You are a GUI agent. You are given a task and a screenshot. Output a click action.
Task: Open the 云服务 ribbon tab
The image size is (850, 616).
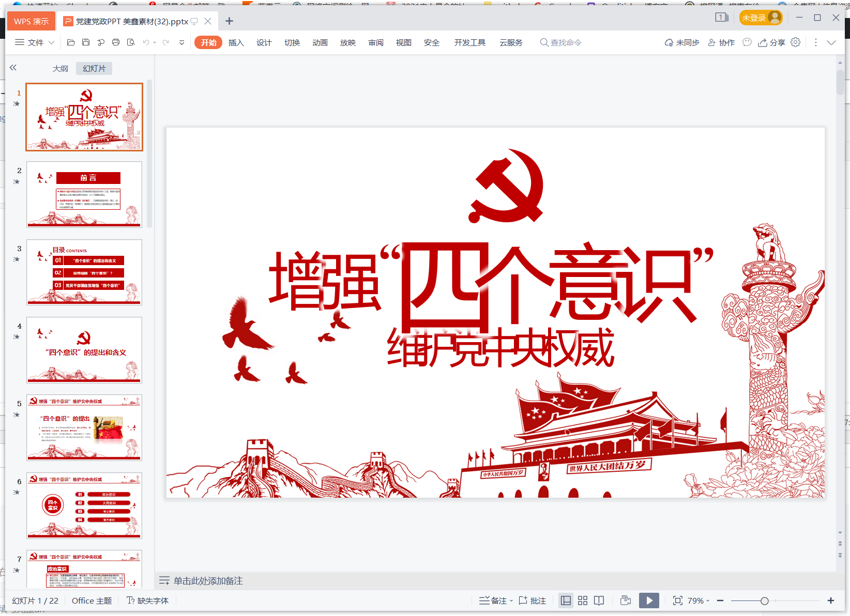511,42
